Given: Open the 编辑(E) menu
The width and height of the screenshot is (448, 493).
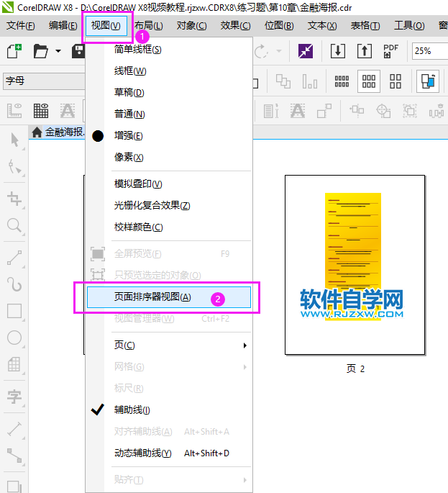Looking at the screenshot, I should tap(63, 25).
